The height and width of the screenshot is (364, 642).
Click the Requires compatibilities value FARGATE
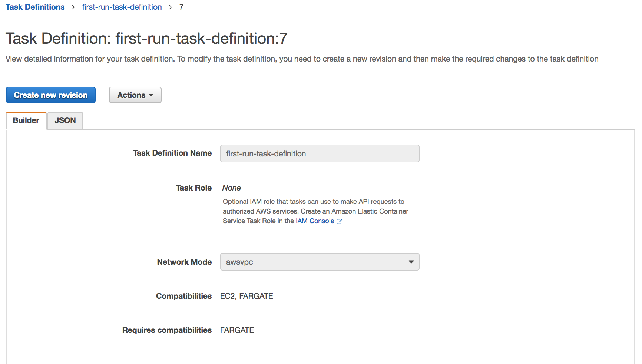(237, 330)
